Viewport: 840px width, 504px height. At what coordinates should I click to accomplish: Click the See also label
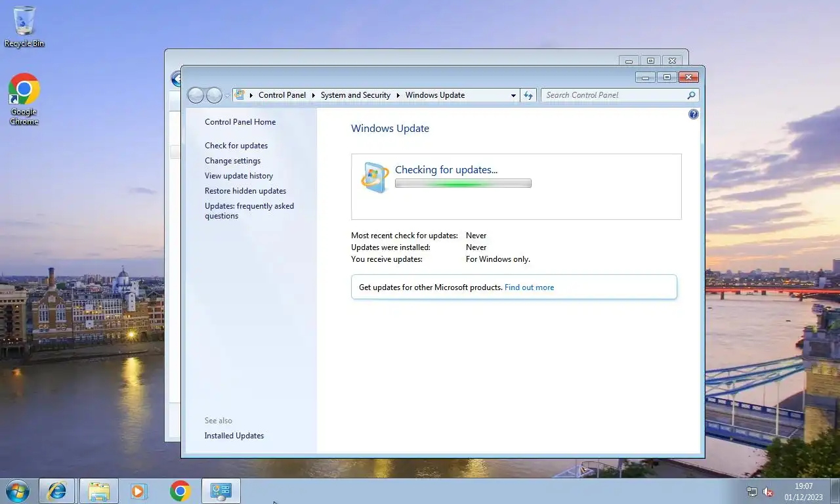tap(219, 421)
